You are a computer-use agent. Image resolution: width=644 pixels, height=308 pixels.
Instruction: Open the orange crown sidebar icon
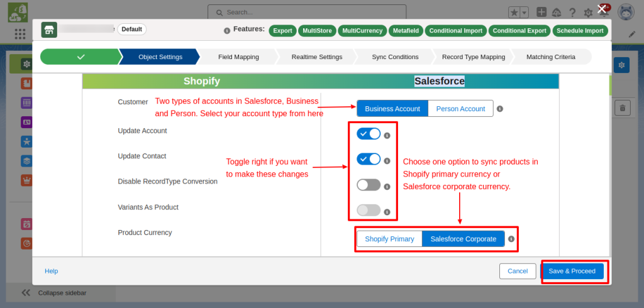(26, 180)
